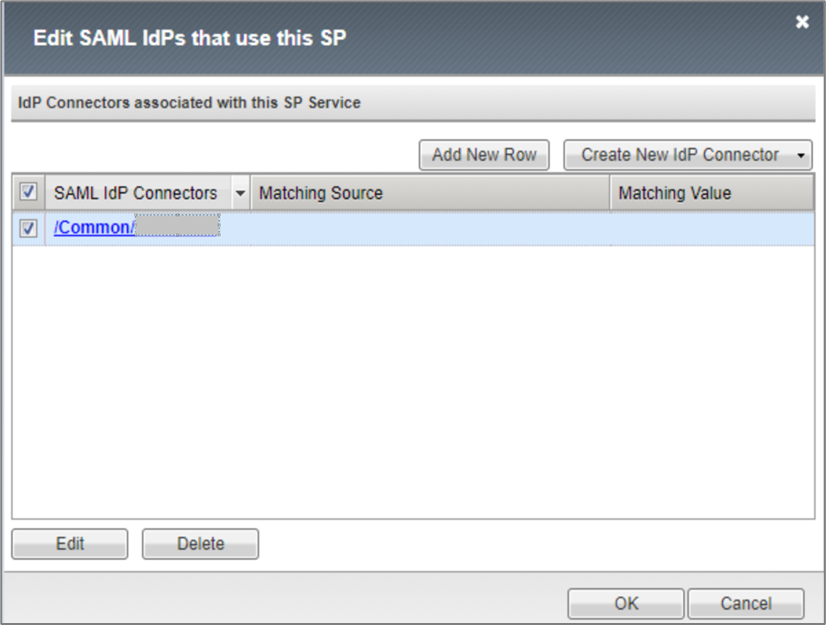The image size is (826, 625).
Task: Click the Add New Row button
Action: coord(484,155)
